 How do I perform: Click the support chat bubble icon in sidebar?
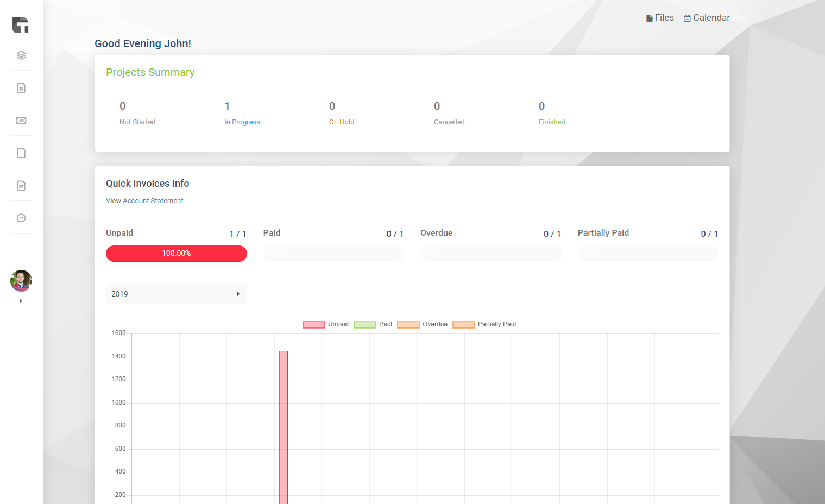point(21,217)
